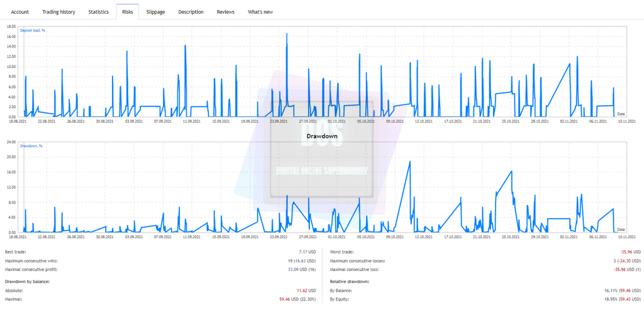
Task: Click the 24.00 tick on the drawdown axis
Action: pos(11,141)
